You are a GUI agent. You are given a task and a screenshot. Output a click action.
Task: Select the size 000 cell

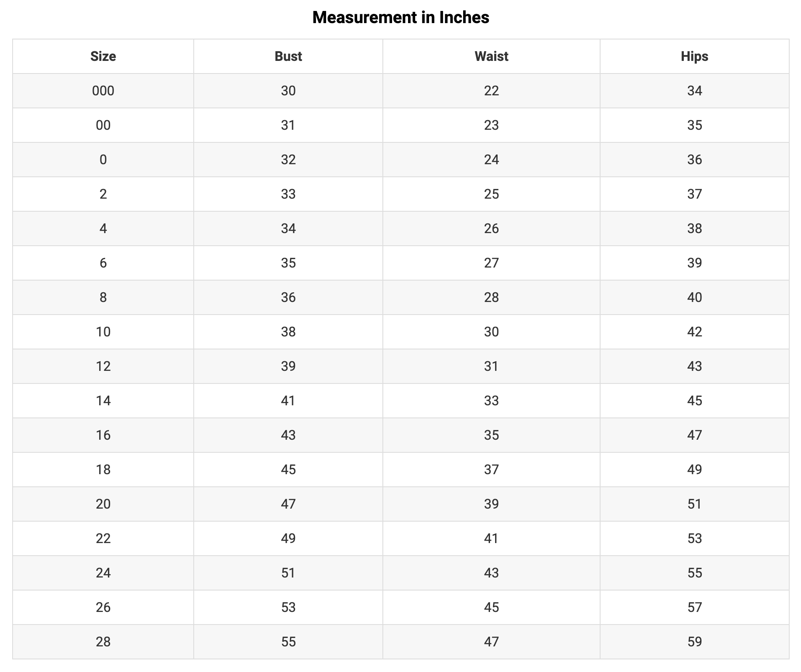[103, 91]
